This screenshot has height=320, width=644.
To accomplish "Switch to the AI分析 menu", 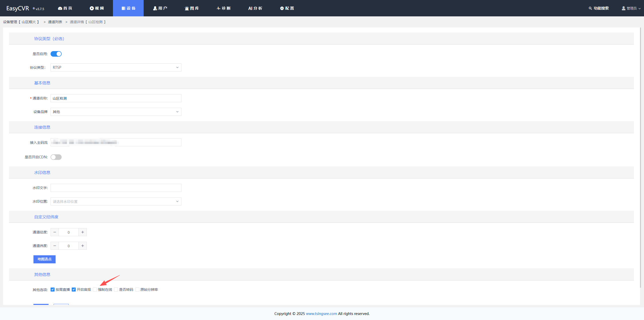I will click(x=255, y=8).
